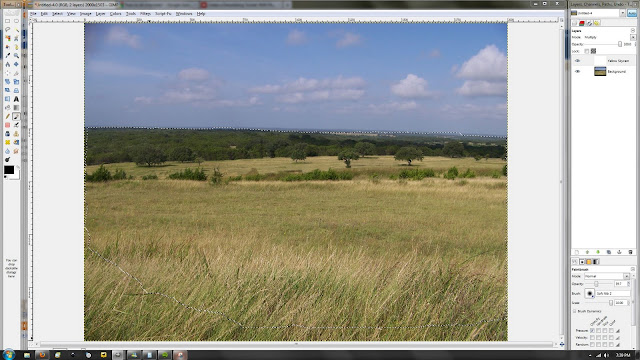Select the Dodge/Burn tool

[x=7, y=160]
